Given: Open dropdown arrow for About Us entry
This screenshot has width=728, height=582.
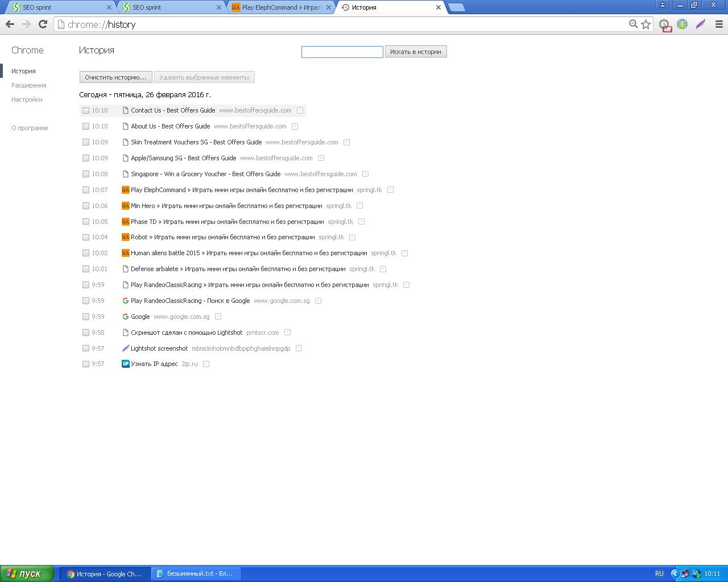Looking at the screenshot, I should click(295, 126).
